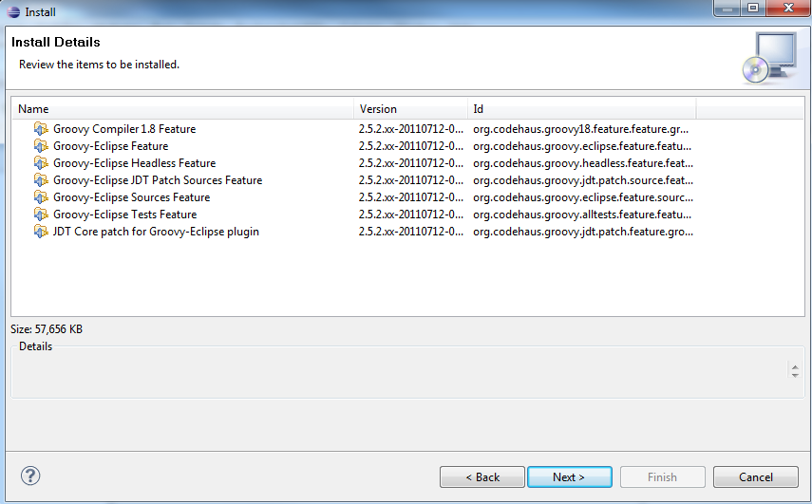
Task: Click the Size: 57,656 KB label
Action: (47, 329)
